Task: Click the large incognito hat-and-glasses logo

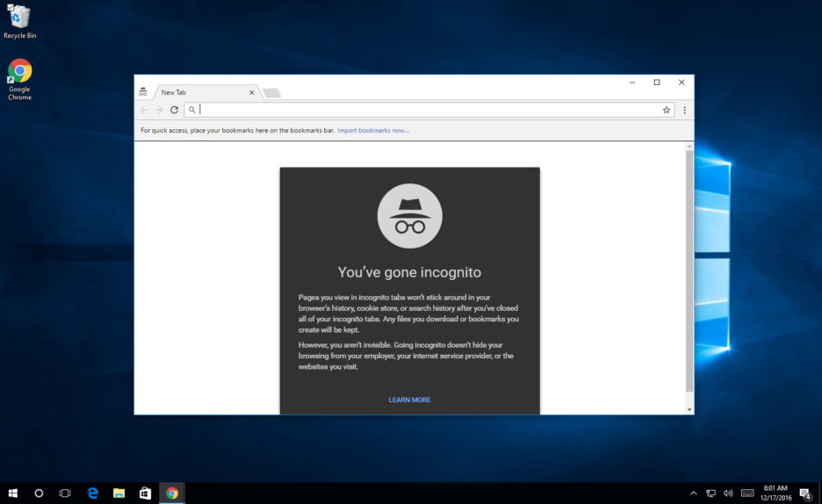Action: [x=409, y=216]
